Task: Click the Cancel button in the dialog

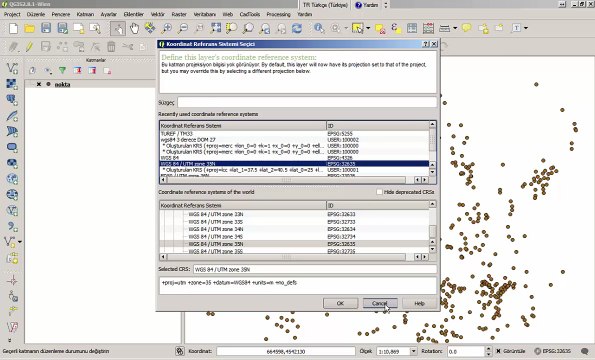Action: (380, 303)
